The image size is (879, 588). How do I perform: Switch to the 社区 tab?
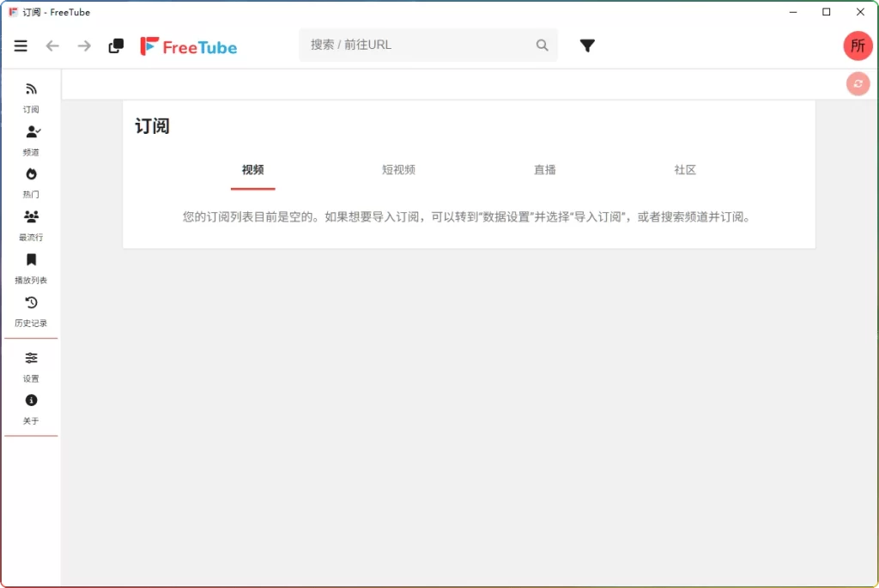pos(684,170)
